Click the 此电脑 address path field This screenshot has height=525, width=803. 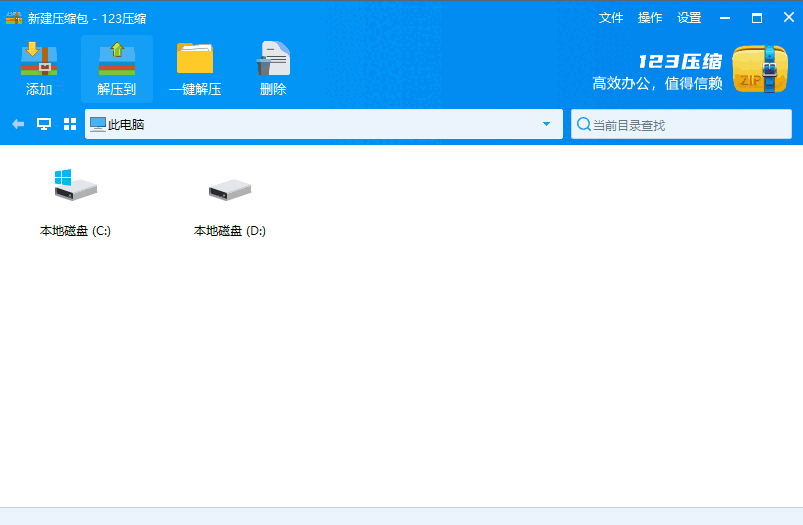pyautogui.click(x=324, y=124)
